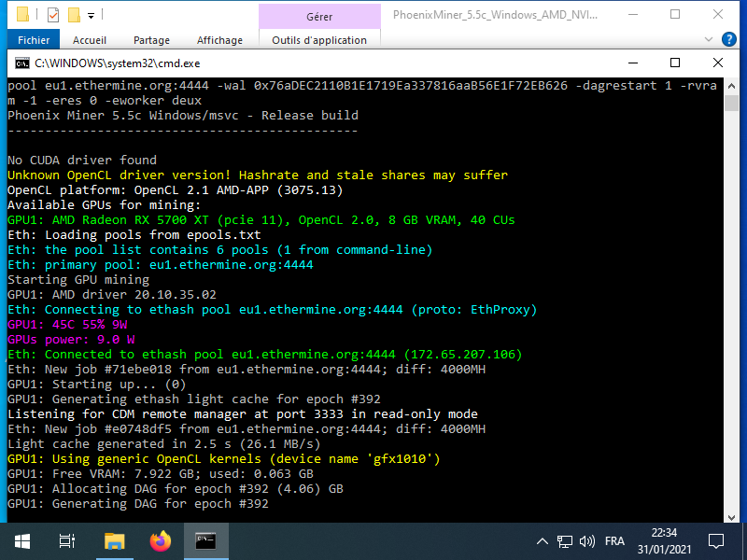Click 'GPU1: Using generic OpenCL kernels' line
This screenshot has height=560, width=747.
[x=224, y=458]
